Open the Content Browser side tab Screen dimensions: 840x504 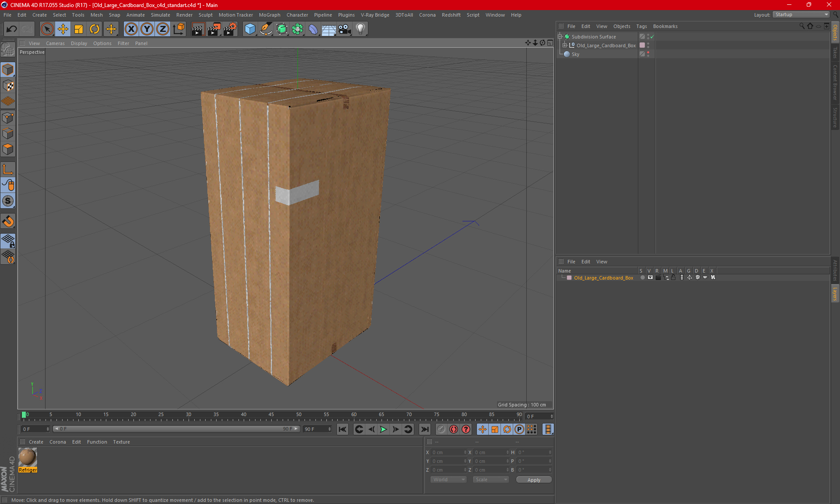835,82
